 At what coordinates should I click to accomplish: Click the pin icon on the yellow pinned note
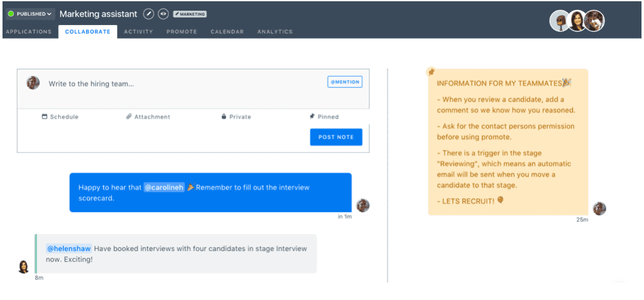pos(431,72)
